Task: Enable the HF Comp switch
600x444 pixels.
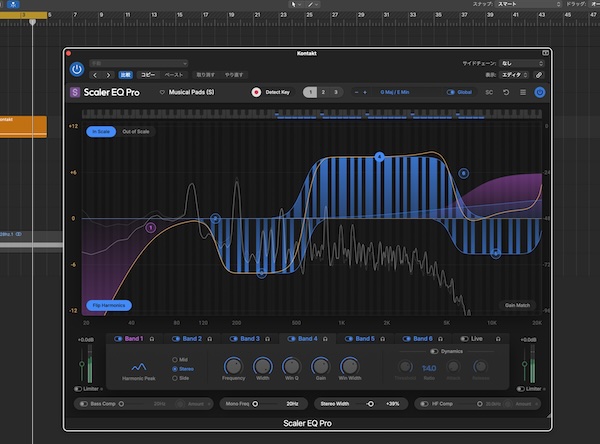Action: point(424,404)
